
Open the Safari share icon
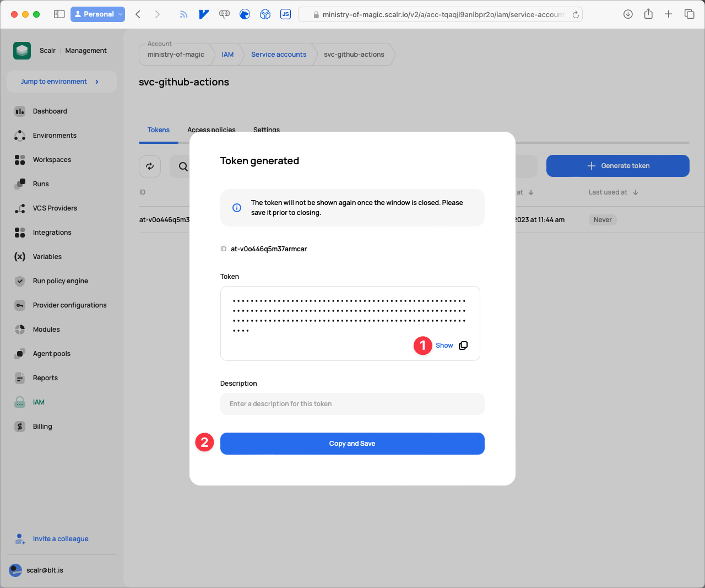(648, 14)
